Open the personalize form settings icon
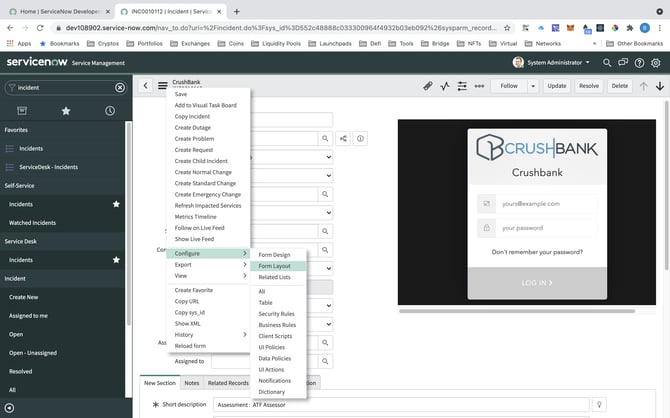The width and height of the screenshot is (670, 418). [462, 86]
